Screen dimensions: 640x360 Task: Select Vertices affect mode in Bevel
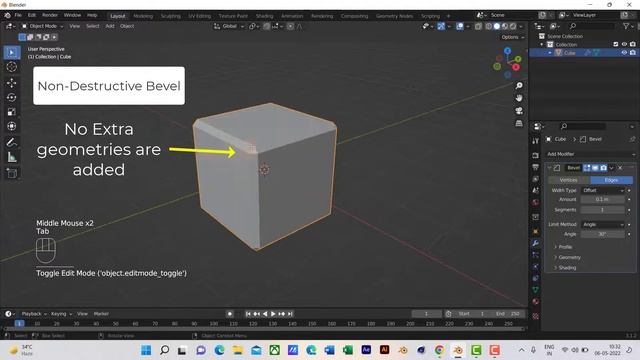(x=569, y=180)
